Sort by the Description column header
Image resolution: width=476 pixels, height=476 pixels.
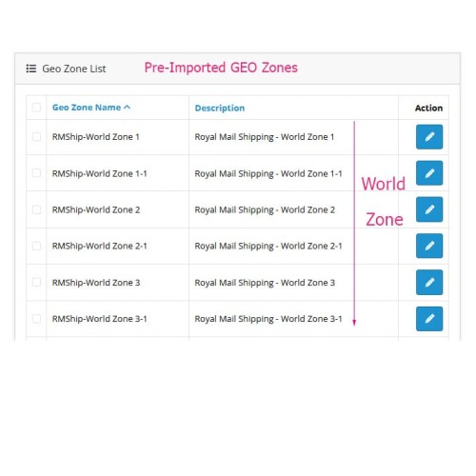click(220, 108)
